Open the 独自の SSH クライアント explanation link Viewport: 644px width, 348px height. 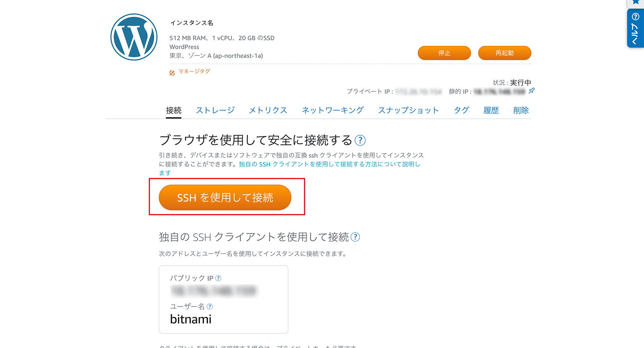[289, 169]
